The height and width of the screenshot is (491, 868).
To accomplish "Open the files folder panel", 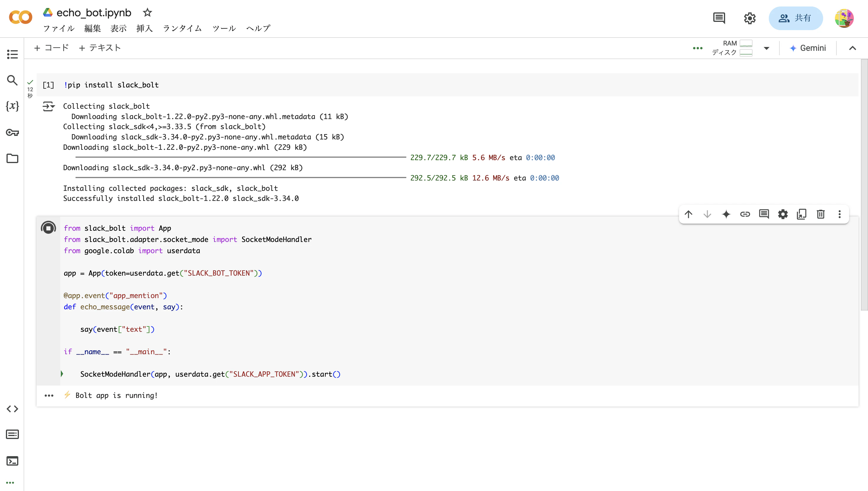I will (12, 158).
